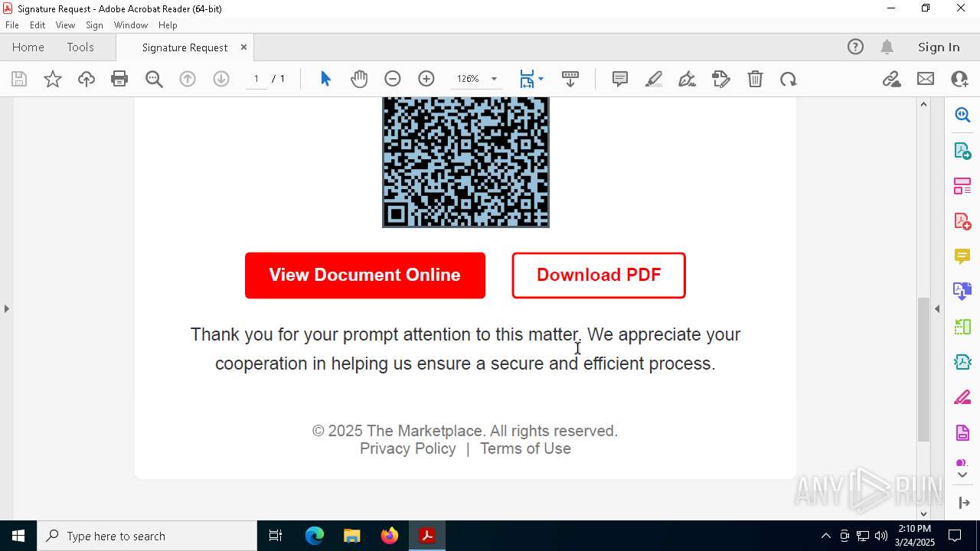Viewport: 980px width, 551px height.
Task: Expand fit page dropdown arrow
Action: point(541,79)
